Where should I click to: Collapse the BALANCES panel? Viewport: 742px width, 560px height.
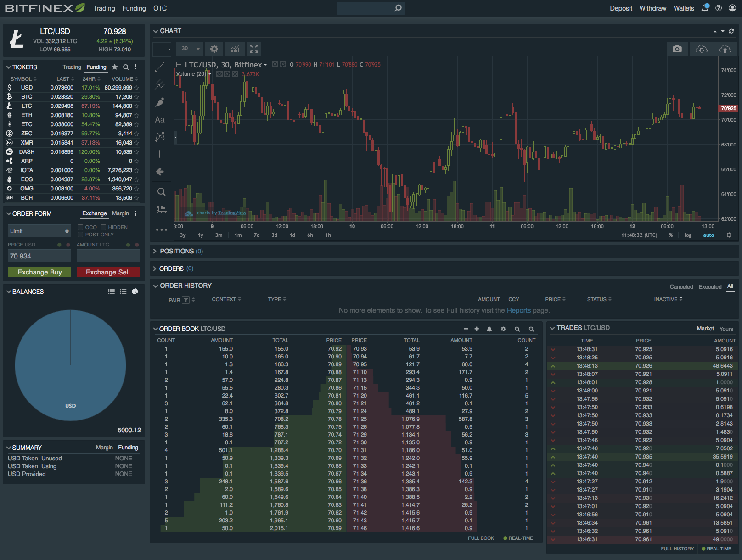click(9, 291)
